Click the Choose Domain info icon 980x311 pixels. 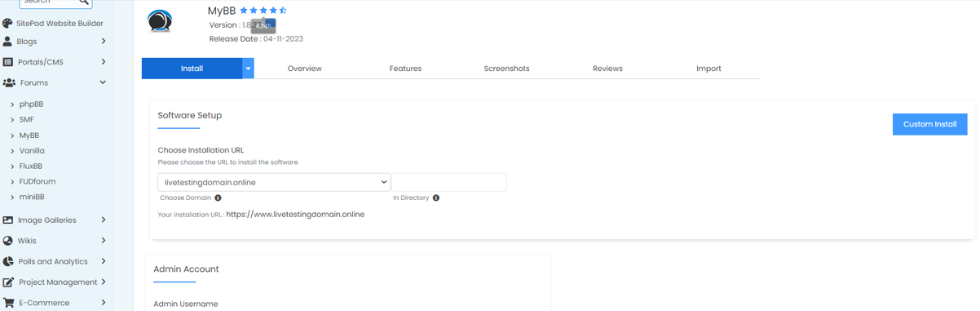pos(218,198)
